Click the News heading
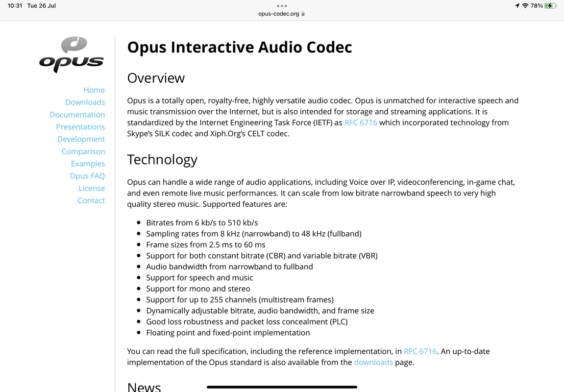This screenshot has width=564, height=392. coord(144,387)
